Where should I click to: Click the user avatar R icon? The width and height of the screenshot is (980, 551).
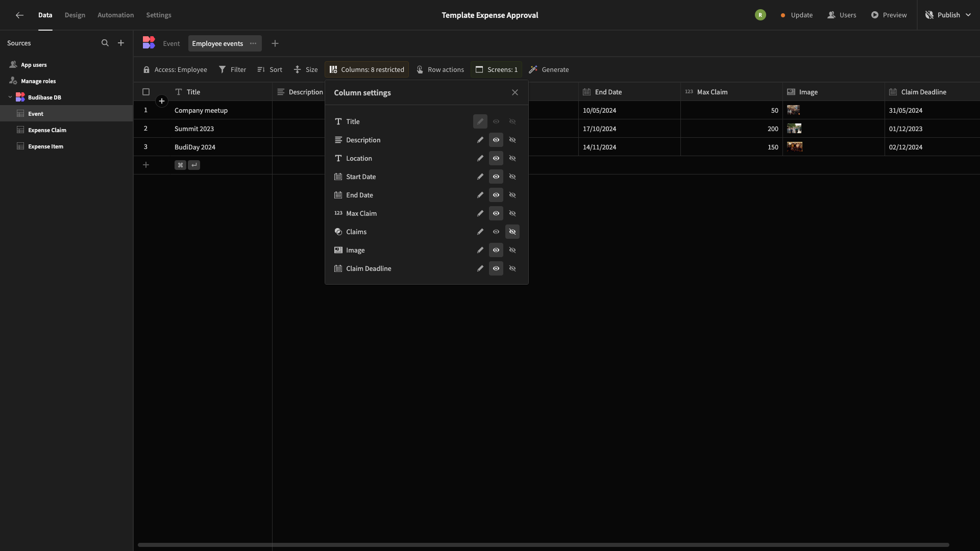(761, 15)
